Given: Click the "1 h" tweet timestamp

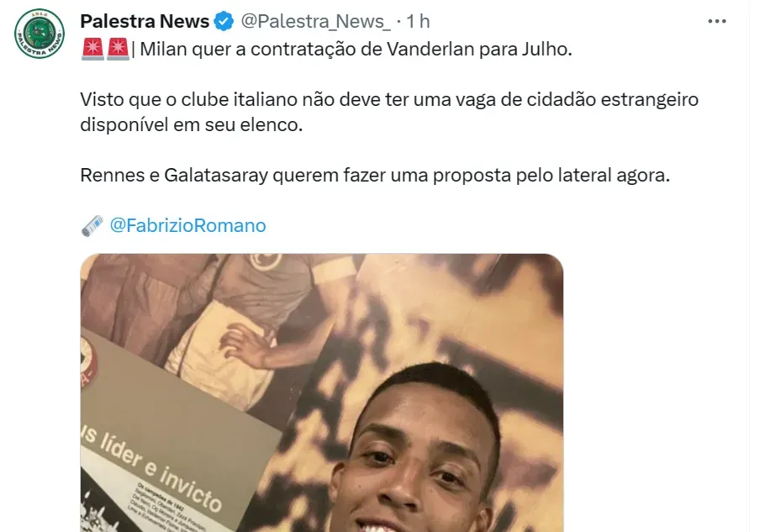Looking at the screenshot, I should [x=418, y=22].
